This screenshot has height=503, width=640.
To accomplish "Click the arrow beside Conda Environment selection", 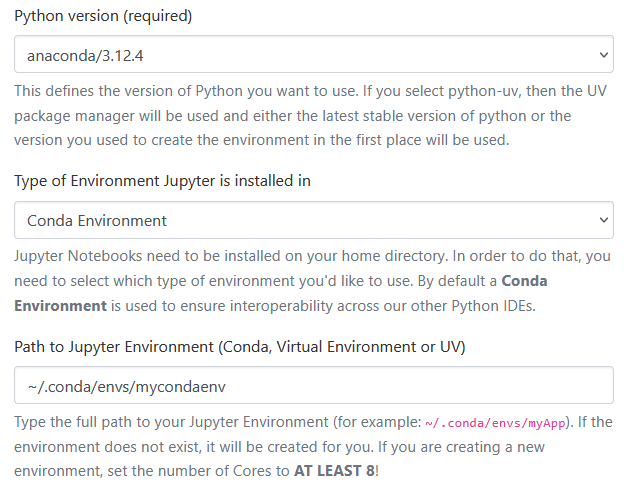I will pos(602,220).
